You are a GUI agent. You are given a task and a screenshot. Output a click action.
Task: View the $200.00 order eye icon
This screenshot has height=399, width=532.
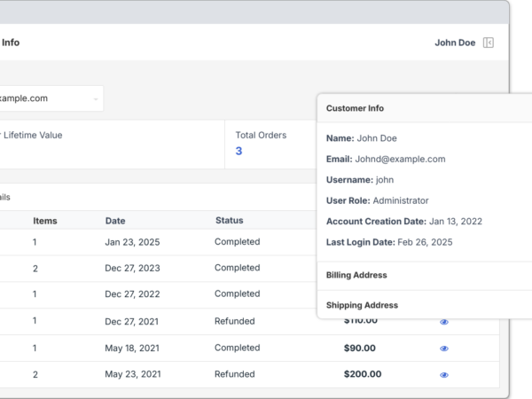pyautogui.click(x=444, y=375)
